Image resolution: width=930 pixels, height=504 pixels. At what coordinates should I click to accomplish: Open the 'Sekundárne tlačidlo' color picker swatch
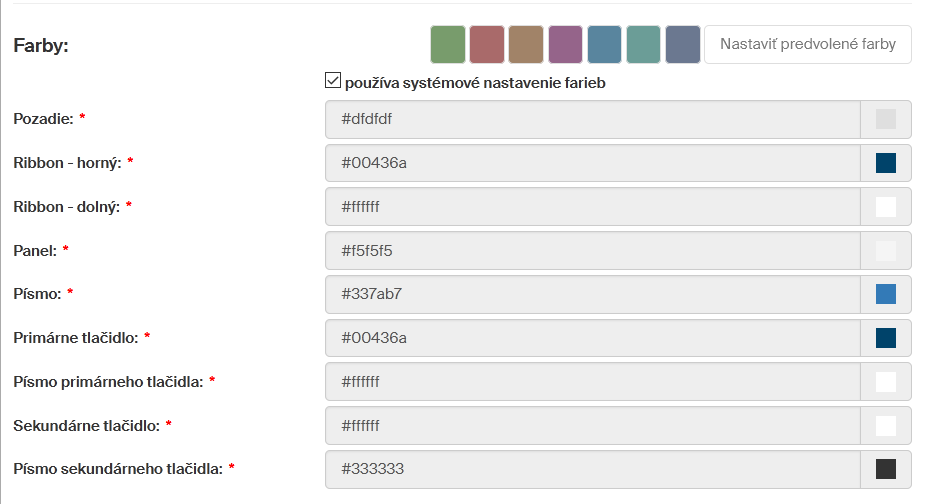tap(885, 425)
